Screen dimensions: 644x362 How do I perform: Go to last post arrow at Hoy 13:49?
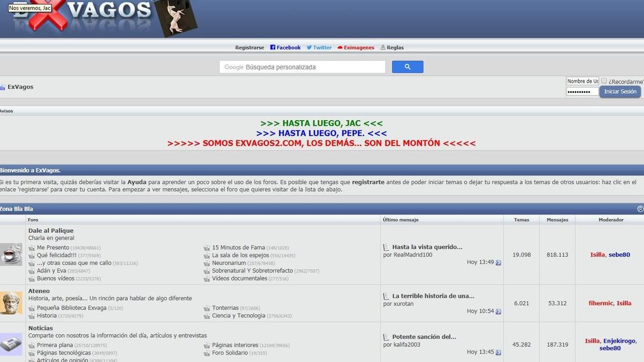pyautogui.click(x=498, y=263)
